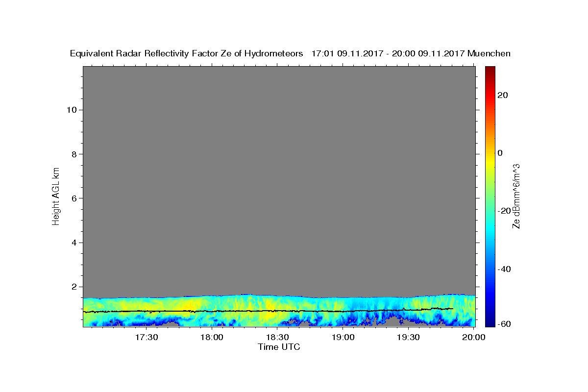This screenshot has height=392, width=588.
Task: Click the Height AGL km axis title
Action: [x=56, y=196]
